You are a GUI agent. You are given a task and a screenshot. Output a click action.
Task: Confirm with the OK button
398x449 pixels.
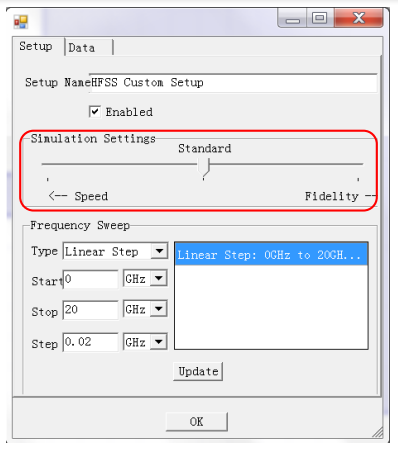tap(197, 422)
